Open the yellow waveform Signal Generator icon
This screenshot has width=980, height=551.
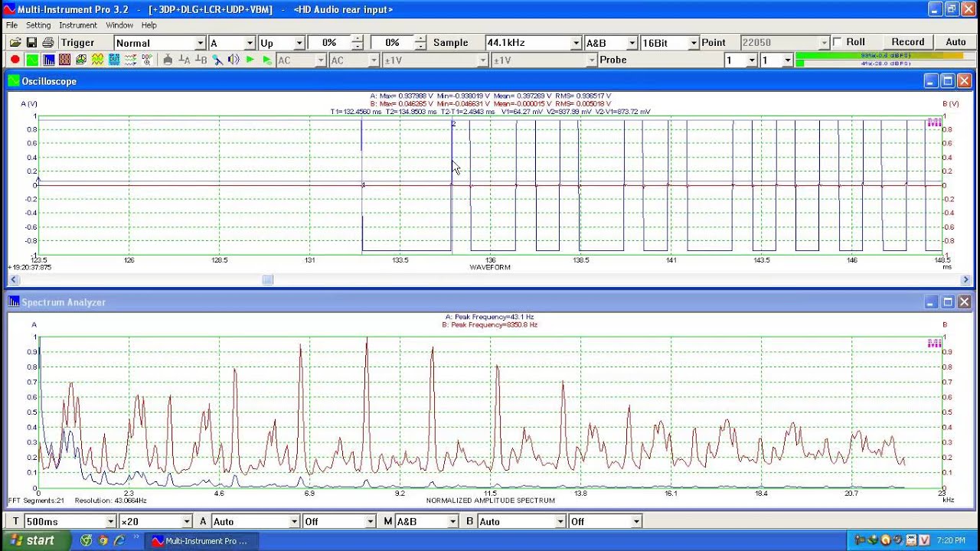(97, 60)
